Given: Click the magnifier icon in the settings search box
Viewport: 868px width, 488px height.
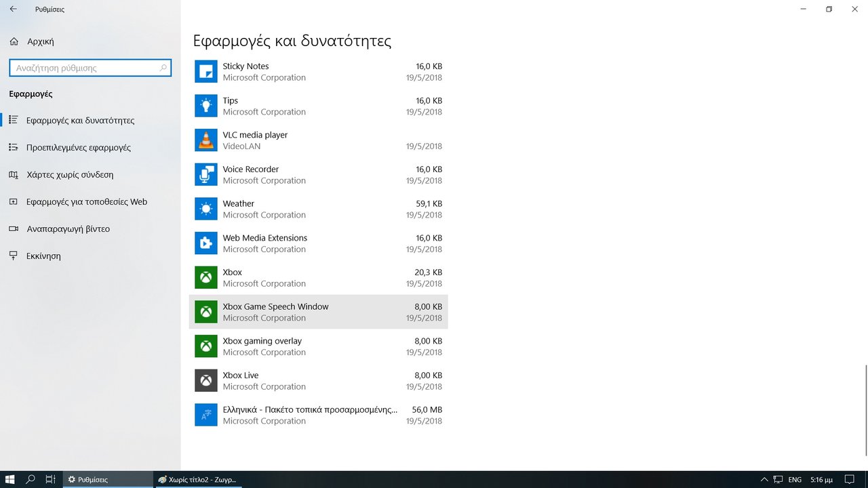Looking at the screenshot, I should (x=163, y=68).
